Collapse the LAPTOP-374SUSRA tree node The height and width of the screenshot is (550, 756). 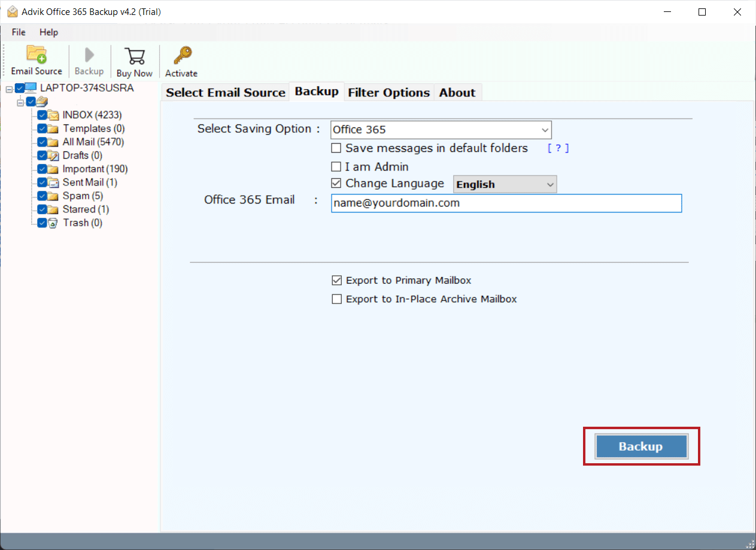point(9,89)
